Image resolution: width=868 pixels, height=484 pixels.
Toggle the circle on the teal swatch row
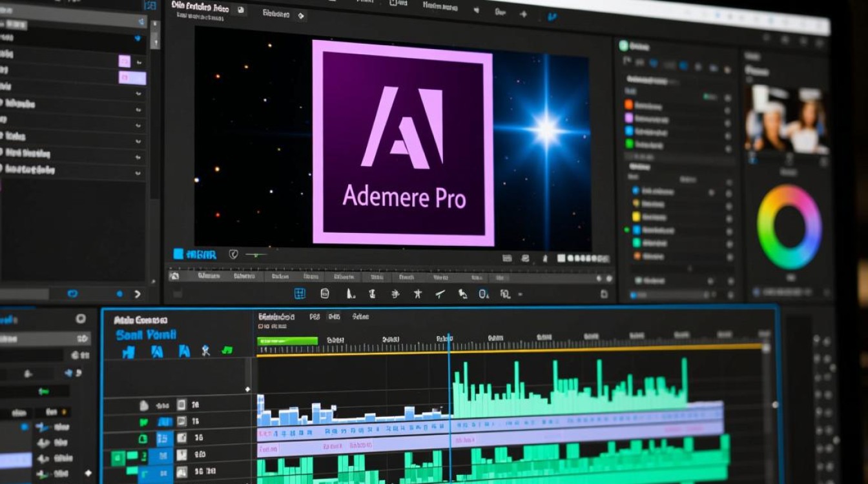[x=729, y=243]
